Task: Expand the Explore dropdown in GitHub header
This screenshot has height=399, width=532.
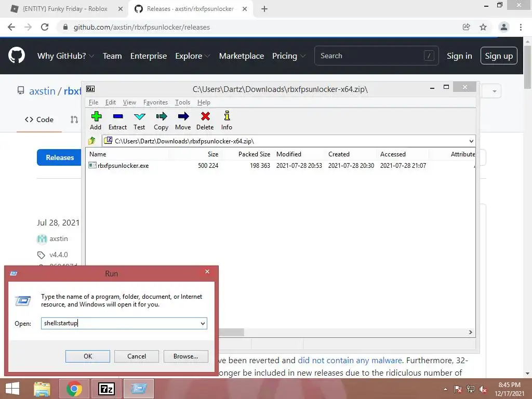Action: click(193, 56)
